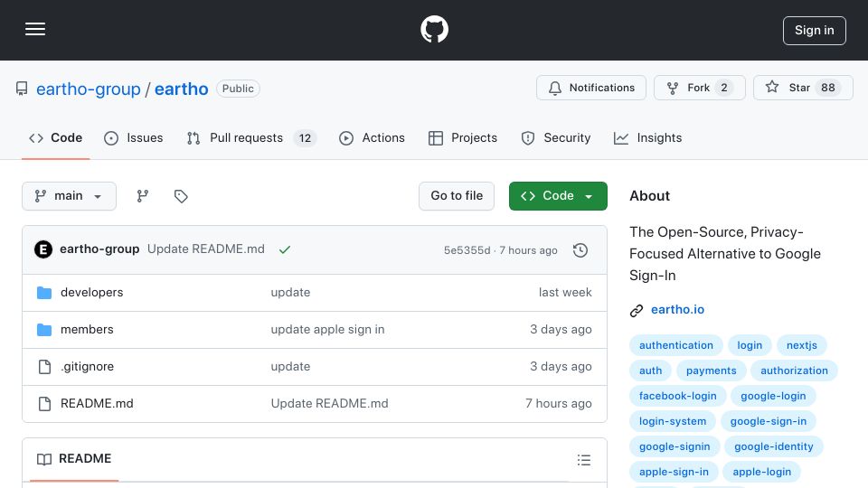Click the README.md file icon
The width and height of the screenshot is (868, 488).
[x=44, y=403]
